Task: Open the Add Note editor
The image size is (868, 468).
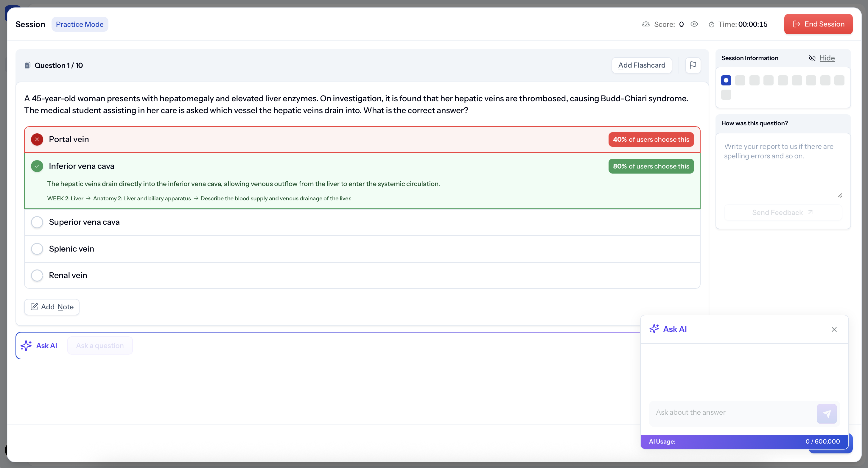Action: point(52,307)
